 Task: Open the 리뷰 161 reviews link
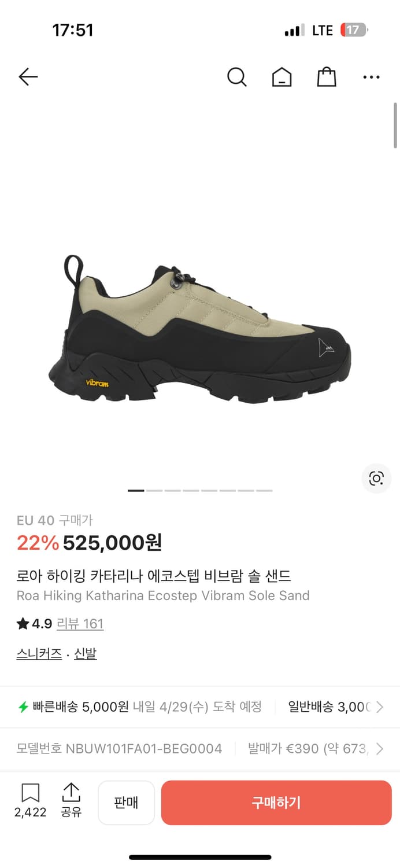[80, 624]
